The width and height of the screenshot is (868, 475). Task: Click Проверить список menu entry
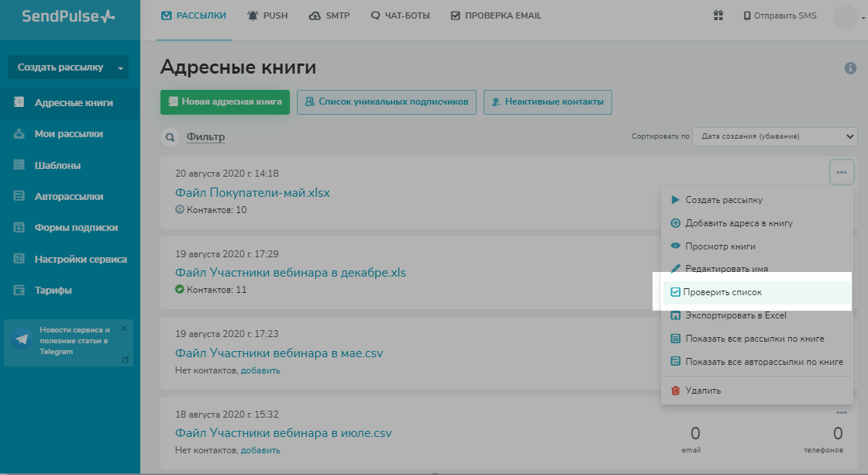[756, 292]
